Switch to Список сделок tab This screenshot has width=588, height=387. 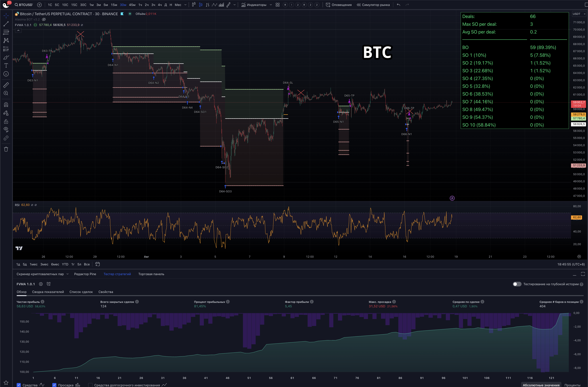point(81,292)
